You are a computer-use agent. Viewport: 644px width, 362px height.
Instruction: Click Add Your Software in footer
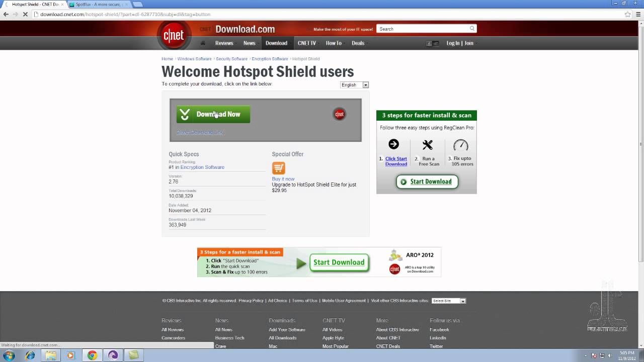click(x=287, y=330)
